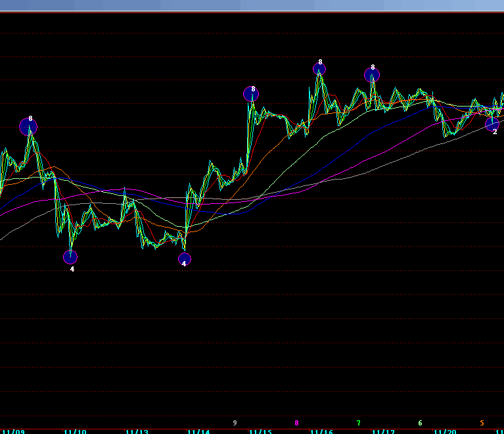Click the 11/14 date axis label
504x434 pixels.
[198, 431]
